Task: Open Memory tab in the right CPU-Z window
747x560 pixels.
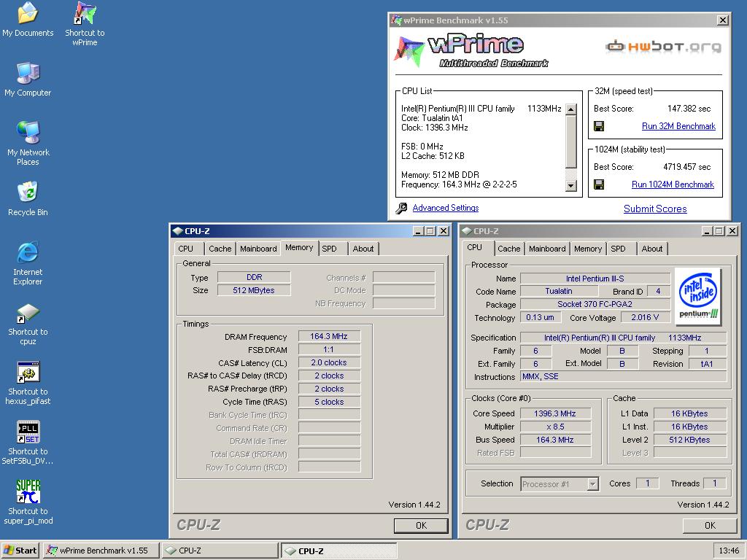Action: [588, 249]
